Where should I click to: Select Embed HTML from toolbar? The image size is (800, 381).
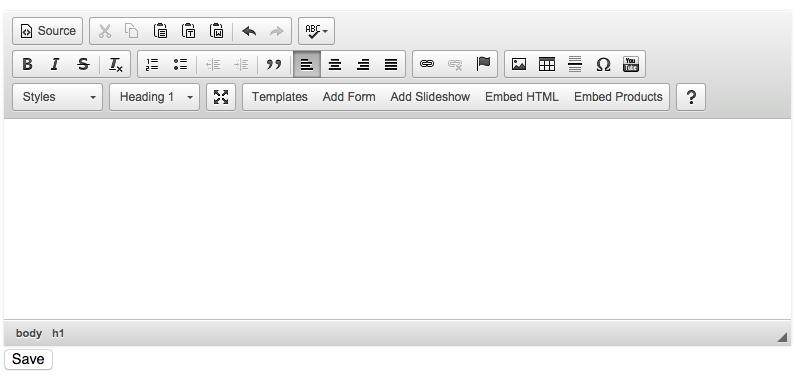coord(521,97)
